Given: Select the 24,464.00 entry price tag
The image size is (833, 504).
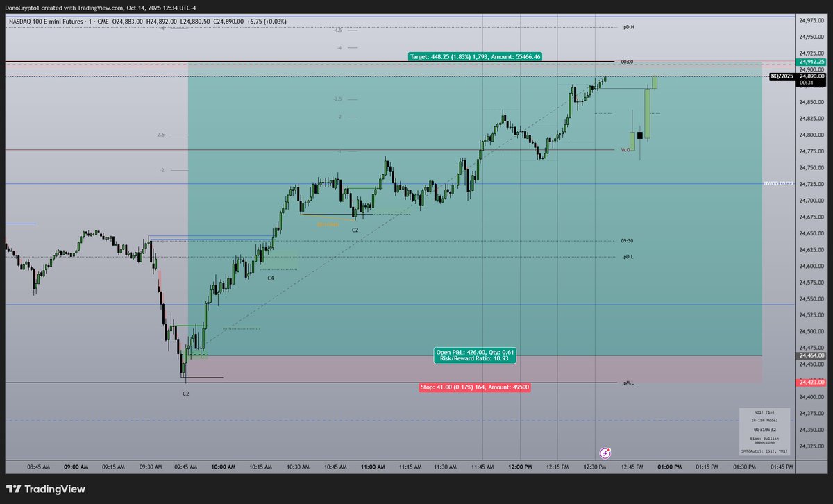Looking at the screenshot, I should pyautogui.click(x=811, y=355).
